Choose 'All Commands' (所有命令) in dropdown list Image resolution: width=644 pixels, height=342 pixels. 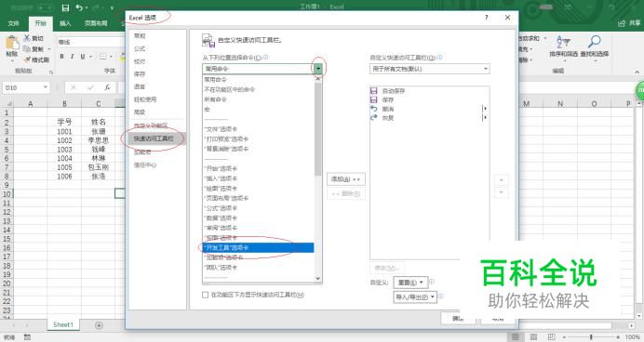(259, 99)
